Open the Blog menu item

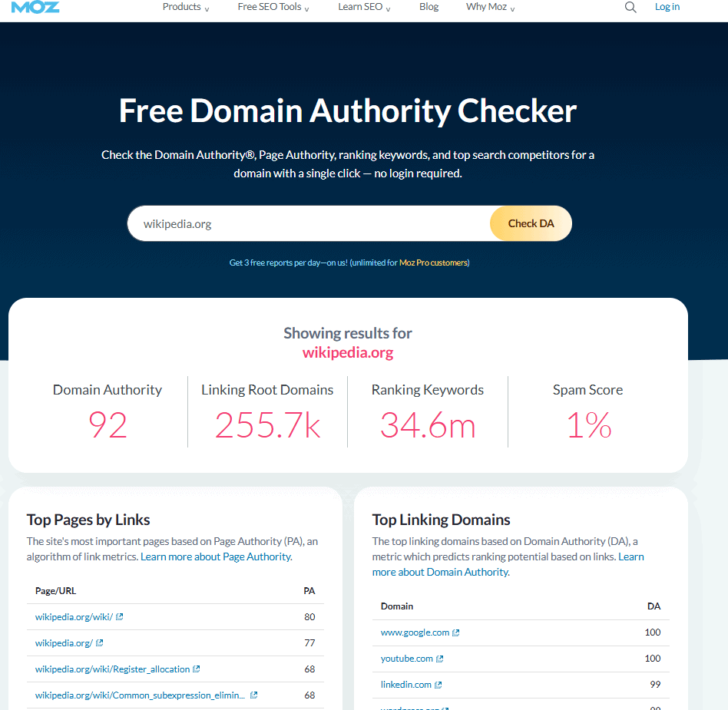(429, 7)
